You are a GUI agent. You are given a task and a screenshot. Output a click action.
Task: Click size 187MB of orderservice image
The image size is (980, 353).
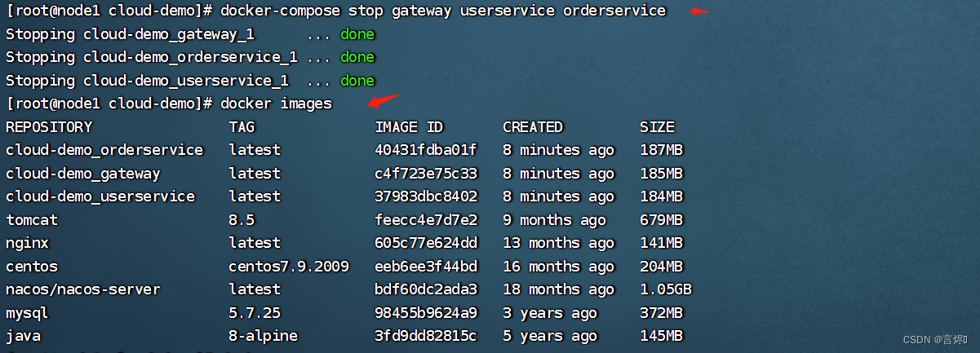click(662, 150)
